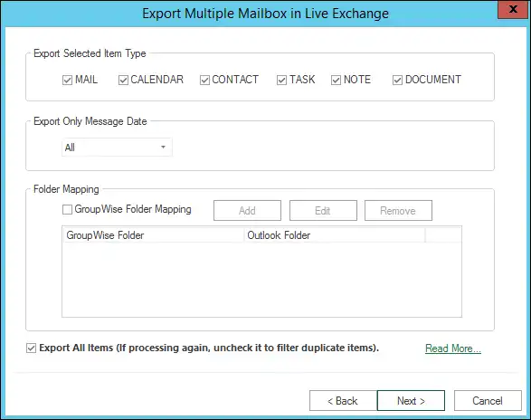Disable the NOTE item type checkbox
Image resolution: width=531 pixels, height=420 pixels.
pyautogui.click(x=336, y=81)
